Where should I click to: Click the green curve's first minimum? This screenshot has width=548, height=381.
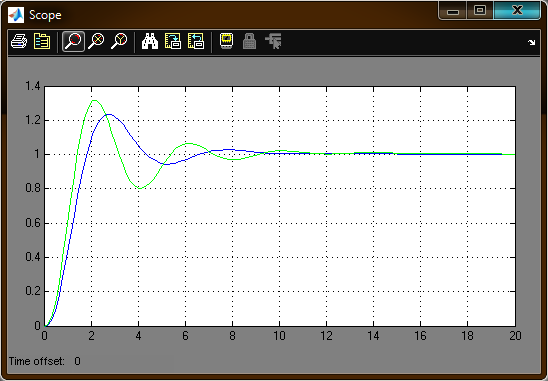(140, 188)
